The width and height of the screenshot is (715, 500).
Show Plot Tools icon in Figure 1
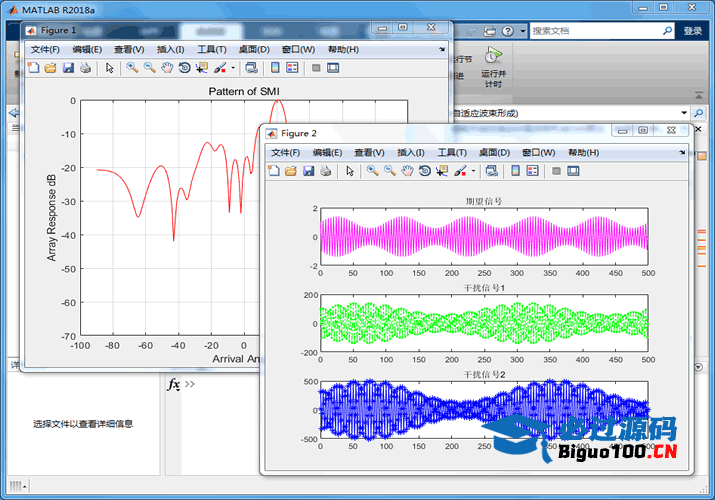point(333,68)
